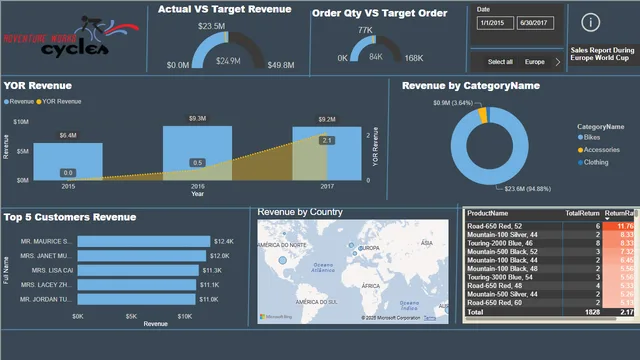640x360 pixels.
Task: Click the Microsoft Bing logo on map
Action: tap(276, 317)
